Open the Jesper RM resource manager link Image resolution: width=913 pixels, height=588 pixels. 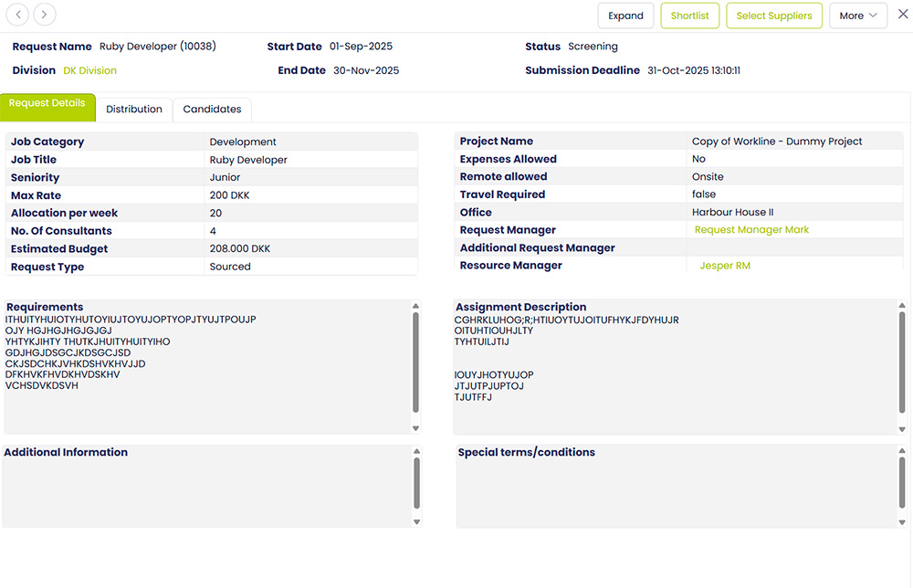point(725,266)
